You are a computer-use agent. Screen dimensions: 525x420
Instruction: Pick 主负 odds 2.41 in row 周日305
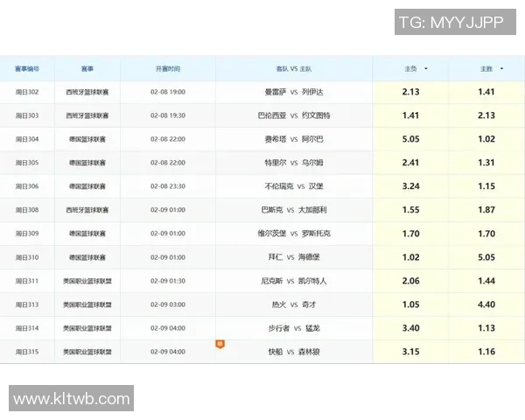pyautogui.click(x=411, y=163)
